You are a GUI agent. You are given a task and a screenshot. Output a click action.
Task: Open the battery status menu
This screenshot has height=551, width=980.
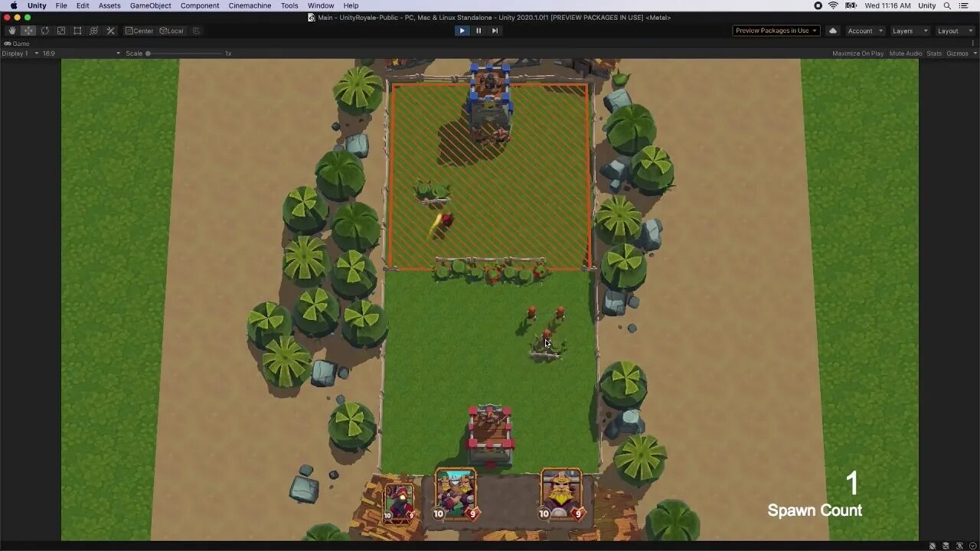click(x=851, y=5)
